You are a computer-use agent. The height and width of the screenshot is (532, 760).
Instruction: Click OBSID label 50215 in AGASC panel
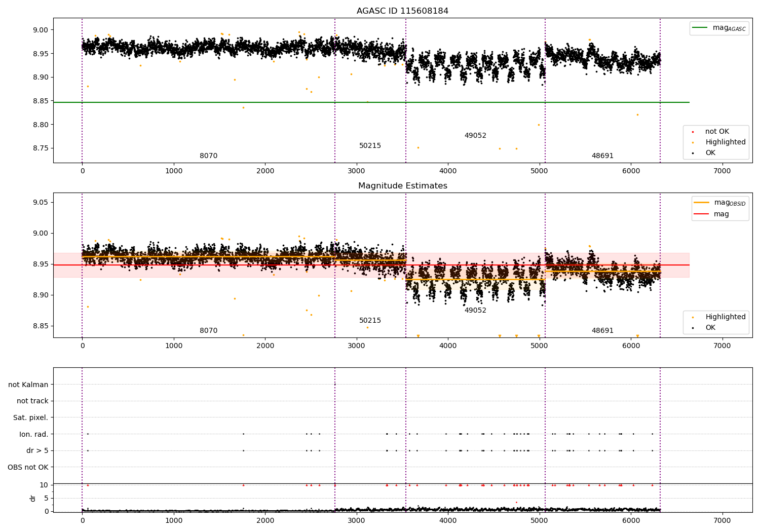point(370,146)
